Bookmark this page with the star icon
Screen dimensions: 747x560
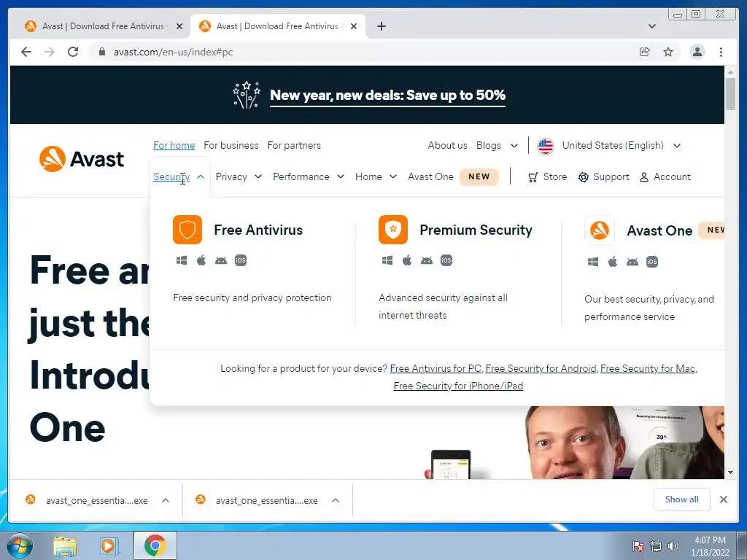click(x=668, y=52)
